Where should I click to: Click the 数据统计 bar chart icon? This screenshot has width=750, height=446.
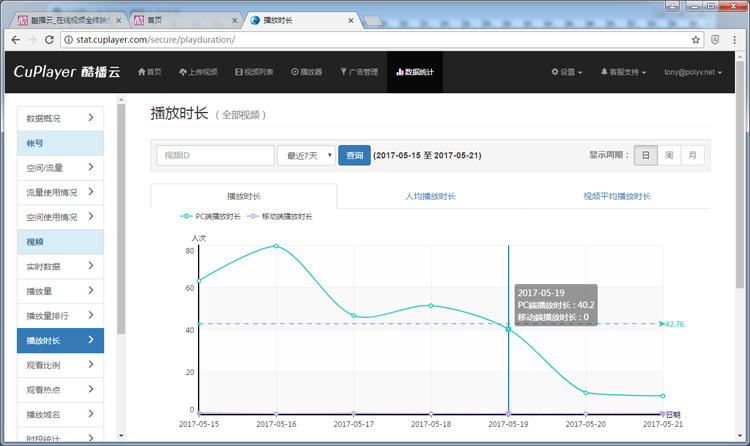[400, 72]
